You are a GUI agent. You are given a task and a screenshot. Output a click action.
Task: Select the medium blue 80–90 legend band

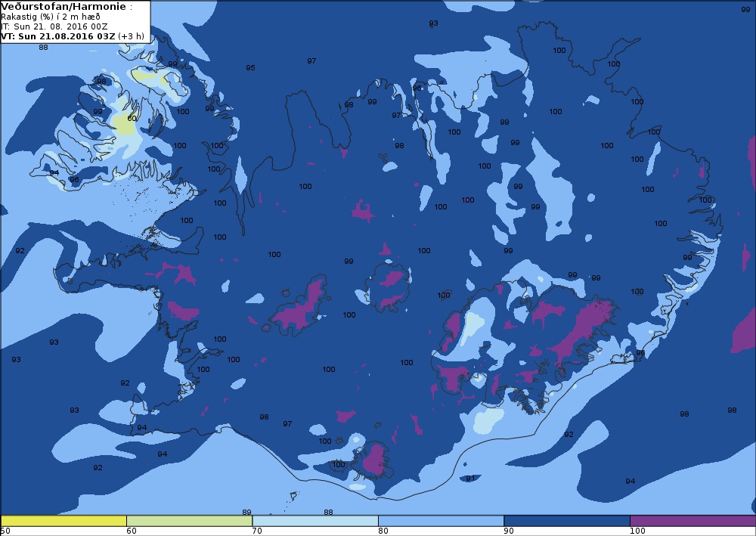coord(441,521)
